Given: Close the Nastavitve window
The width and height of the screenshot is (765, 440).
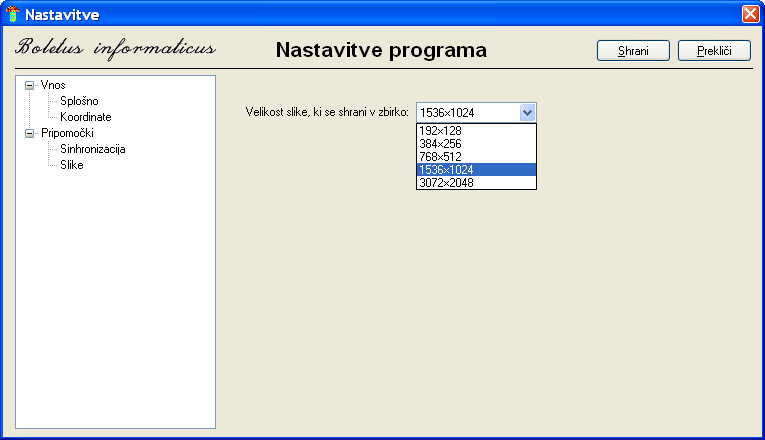Looking at the screenshot, I should 750,14.
